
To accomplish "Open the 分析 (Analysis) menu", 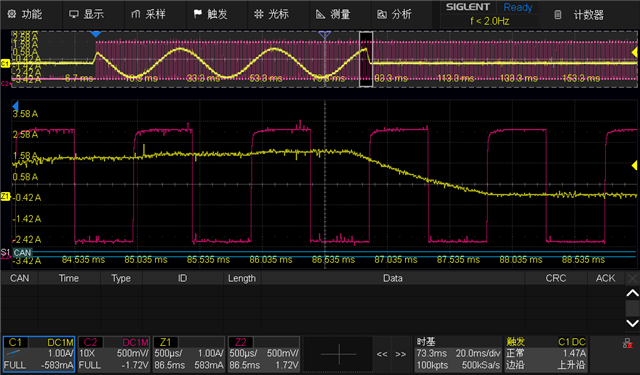I will [x=395, y=14].
